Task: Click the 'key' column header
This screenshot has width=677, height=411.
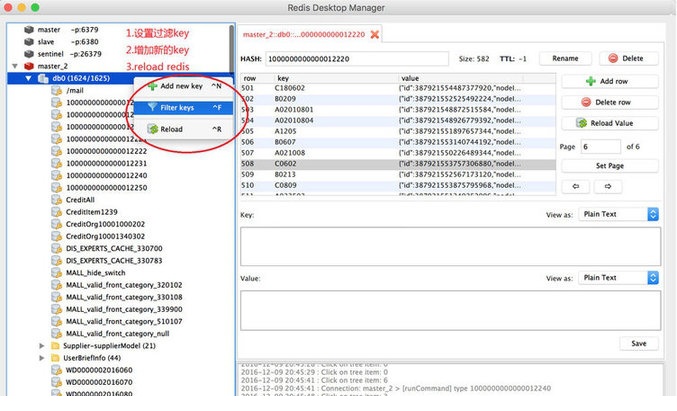Action: pyautogui.click(x=336, y=78)
